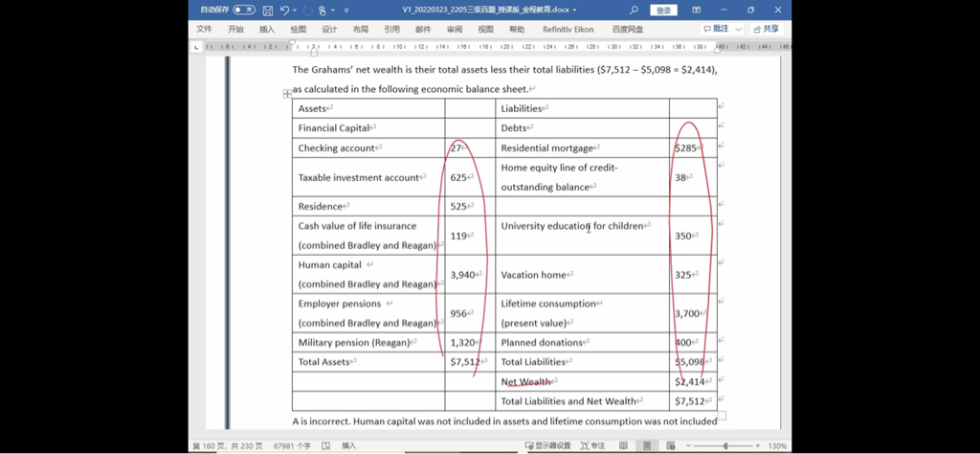This screenshot has height=454, width=980.
Task: Click the 'Residential mortgage' cell
Action: click(582, 148)
